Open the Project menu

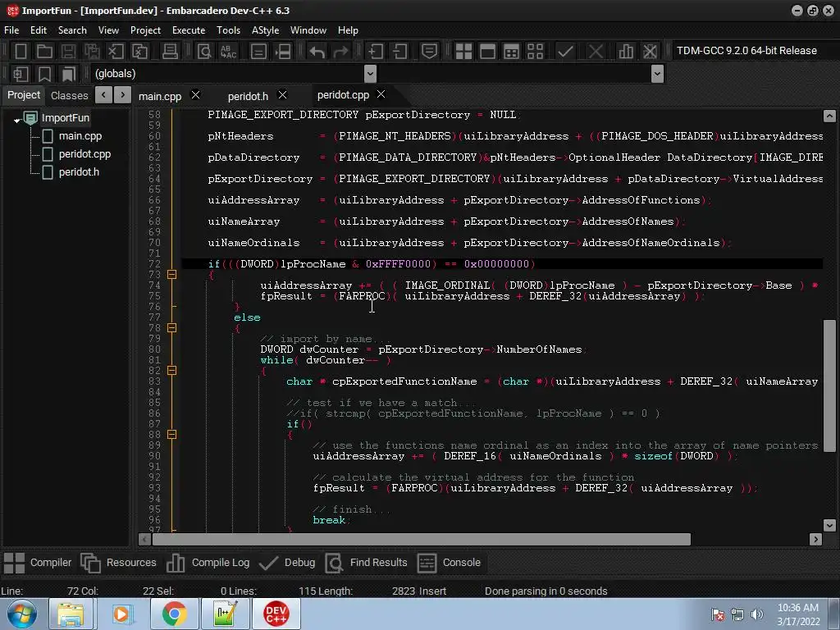click(x=145, y=30)
